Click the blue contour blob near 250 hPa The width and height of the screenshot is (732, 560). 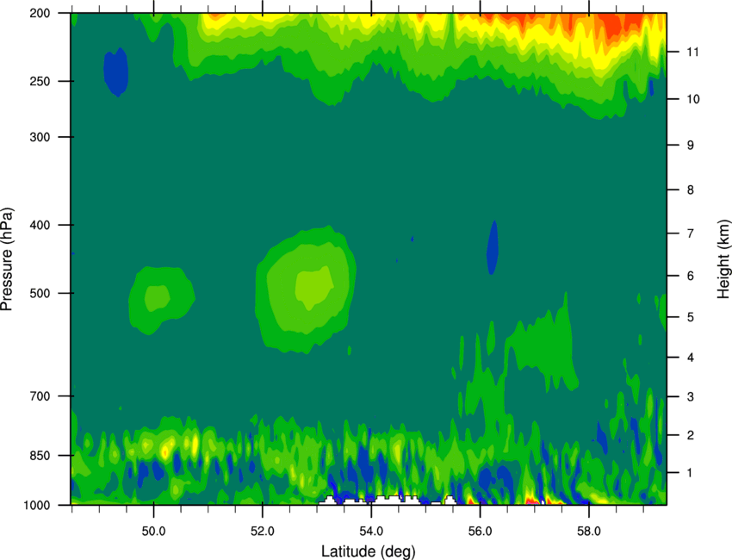(115, 72)
